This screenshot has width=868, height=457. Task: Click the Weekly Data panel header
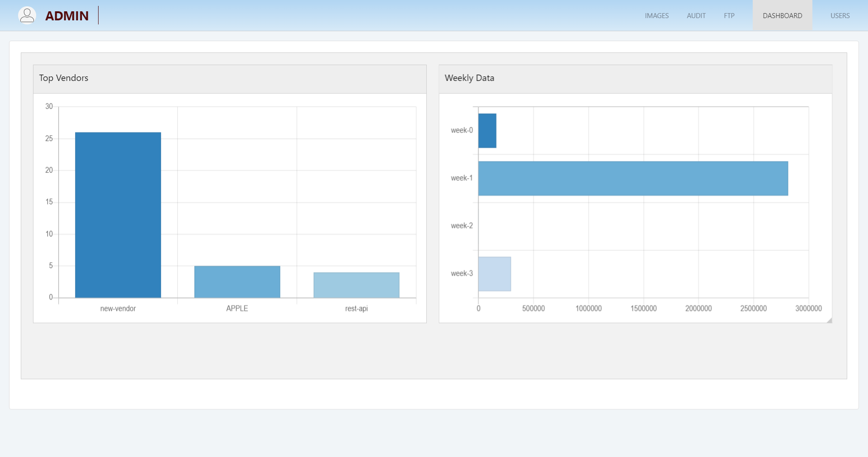pyautogui.click(x=635, y=78)
